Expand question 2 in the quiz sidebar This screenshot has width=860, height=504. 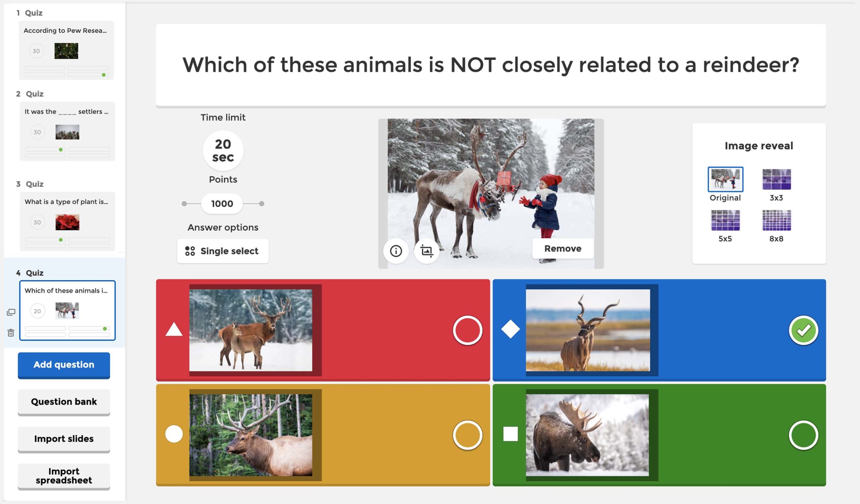[x=64, y=124]
